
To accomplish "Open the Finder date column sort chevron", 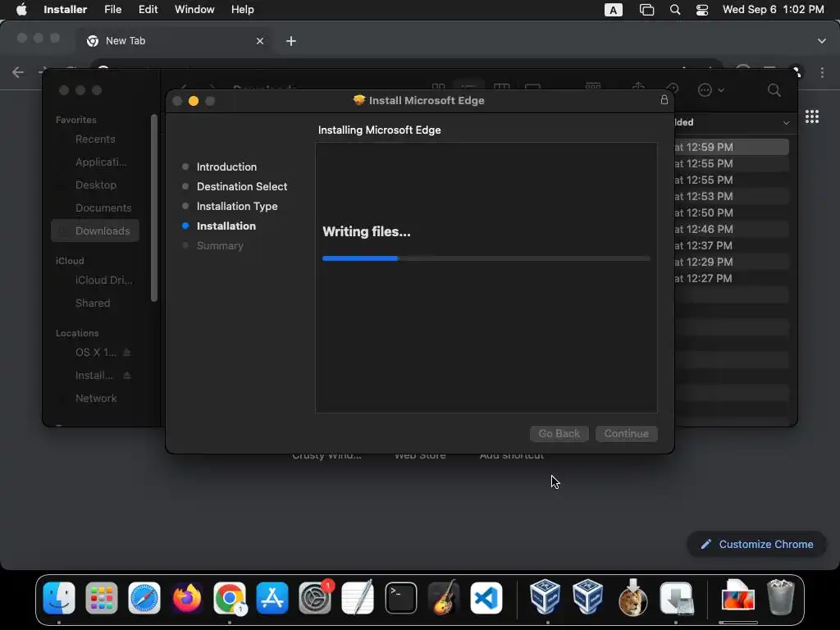I will [786, 123].
